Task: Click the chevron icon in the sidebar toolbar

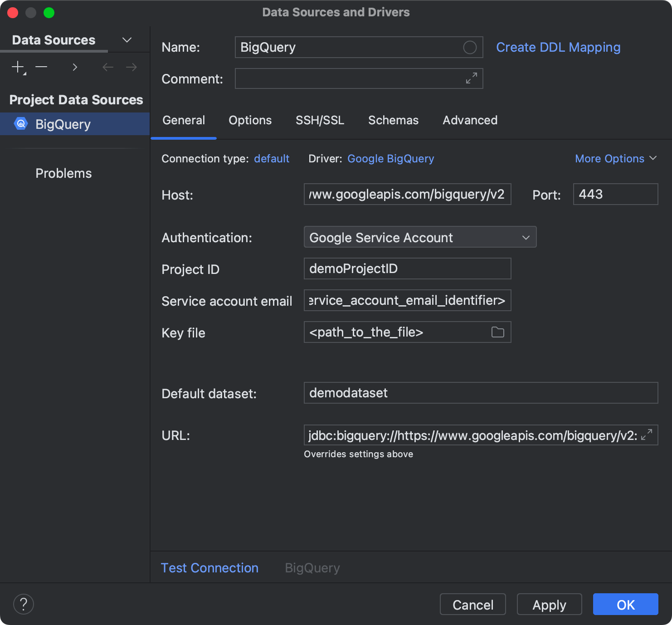Action: (75, 67)
